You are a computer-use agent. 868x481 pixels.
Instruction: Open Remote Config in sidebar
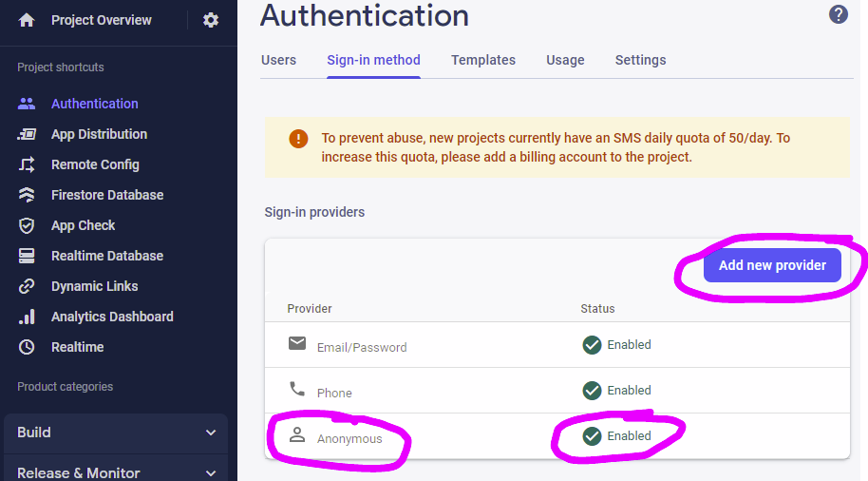point(95,164)
